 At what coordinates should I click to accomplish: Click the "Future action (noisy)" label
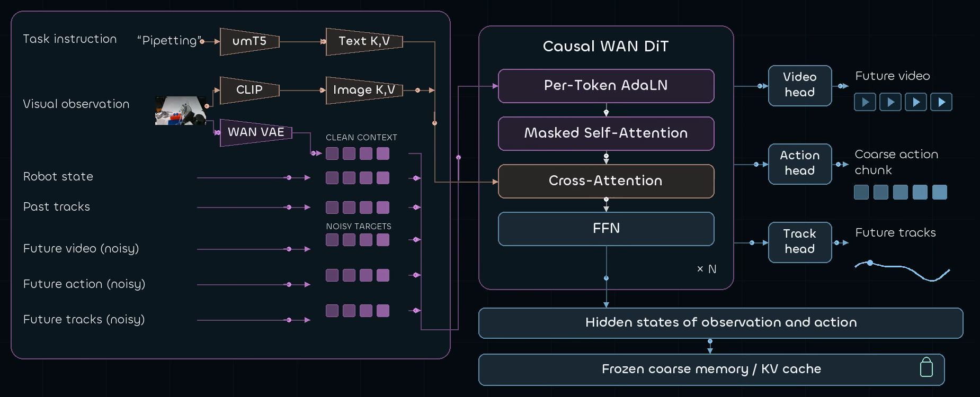coord(84,284)
